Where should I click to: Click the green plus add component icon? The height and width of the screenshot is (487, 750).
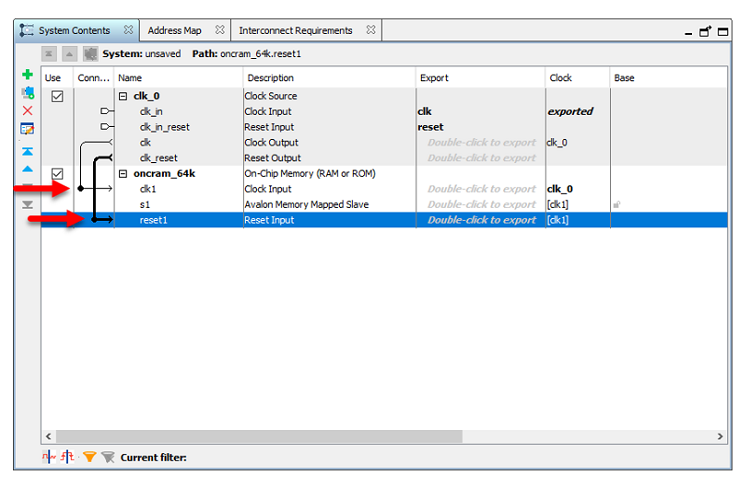point(28,75)
